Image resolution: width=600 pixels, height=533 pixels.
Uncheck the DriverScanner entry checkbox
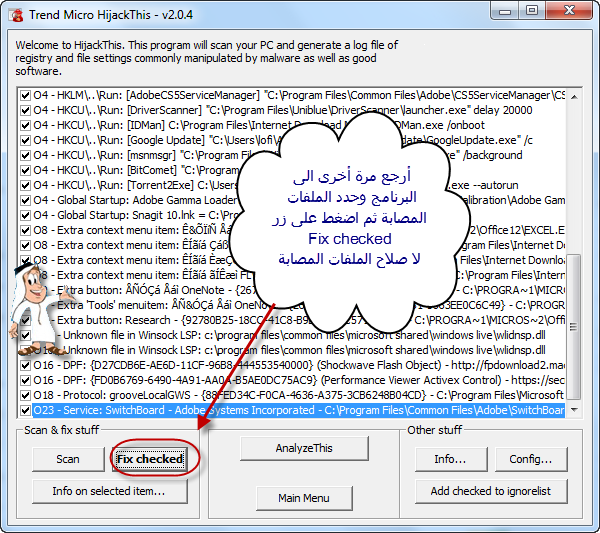[x=25, y=110]
